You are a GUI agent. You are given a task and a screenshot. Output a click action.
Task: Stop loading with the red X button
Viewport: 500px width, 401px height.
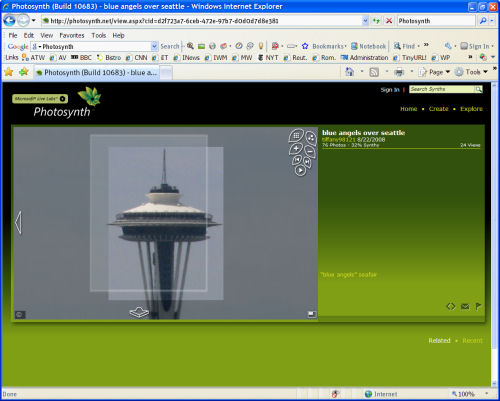coord(389,21)
